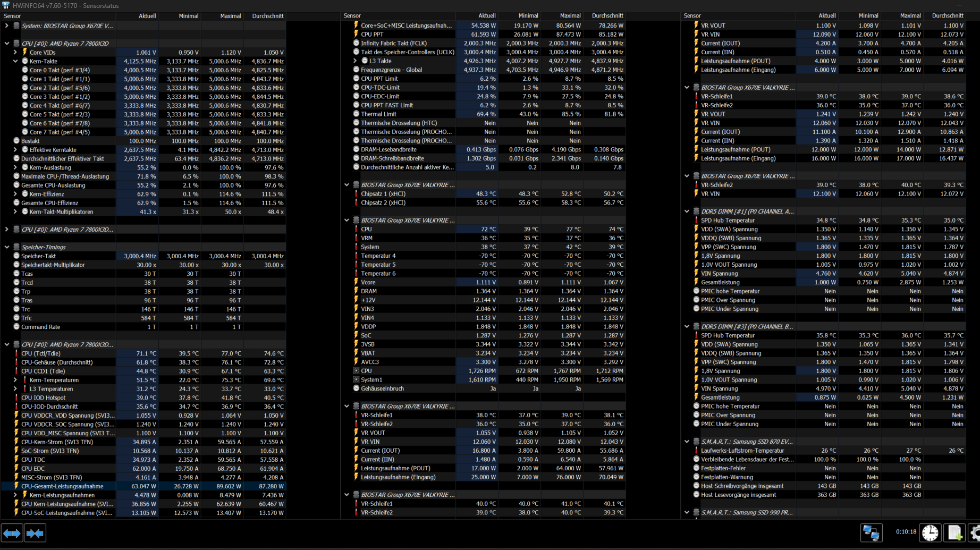Open sensor settings via the gear icon
This screenshot has height=550, width=980.
975,532
